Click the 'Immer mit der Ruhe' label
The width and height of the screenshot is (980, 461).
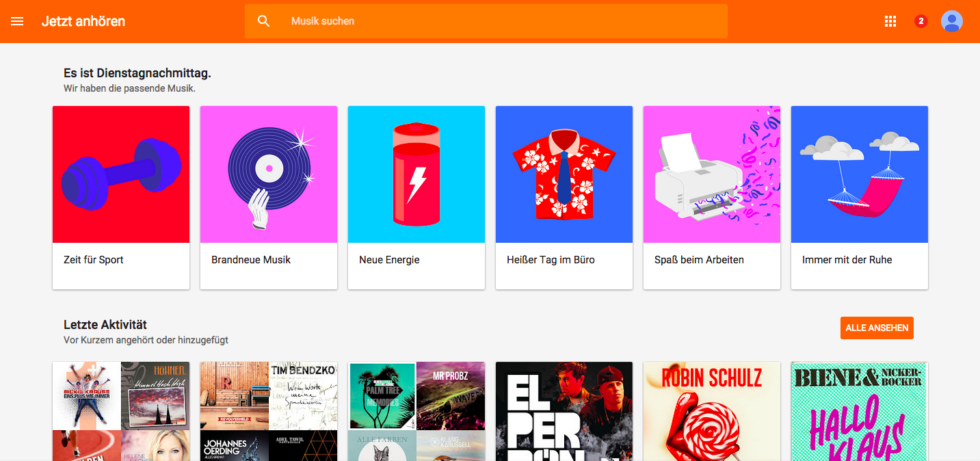[847, 260]
